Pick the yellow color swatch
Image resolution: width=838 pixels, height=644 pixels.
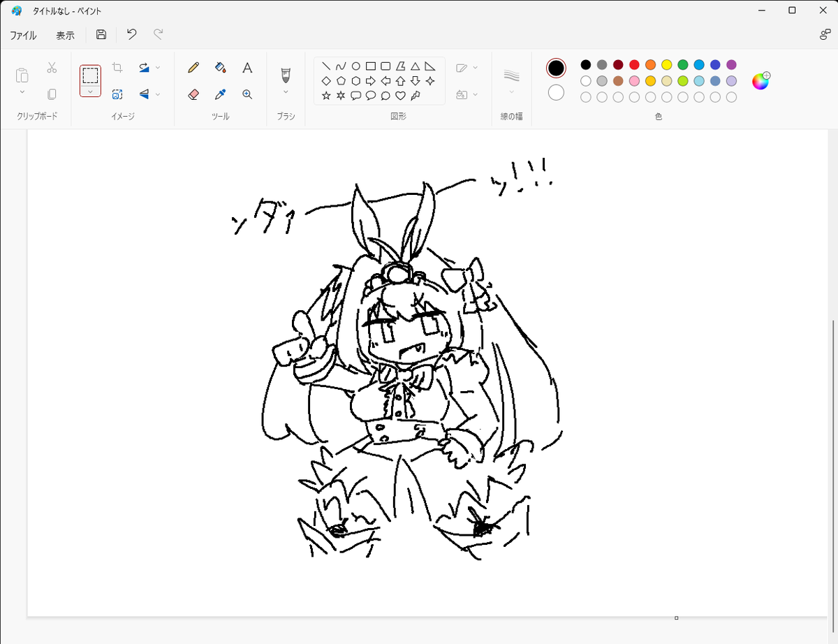tap(667, 65)
